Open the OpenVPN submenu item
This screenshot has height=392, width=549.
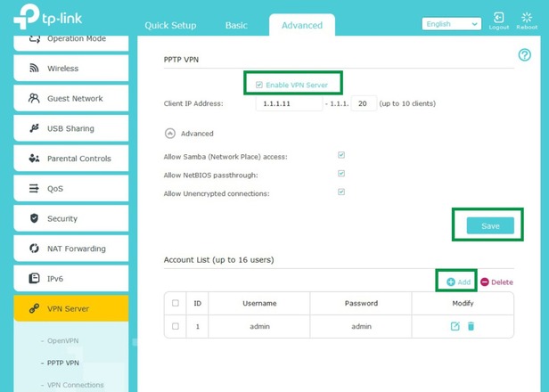63,341
